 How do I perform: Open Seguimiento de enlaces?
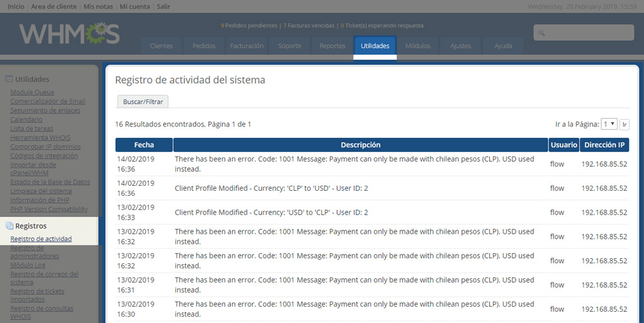point(45,110)
